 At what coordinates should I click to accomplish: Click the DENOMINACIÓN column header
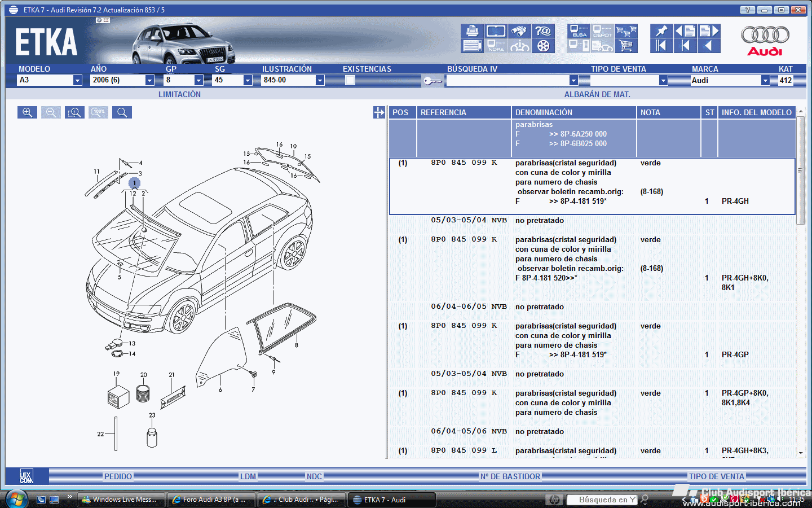[573, 112]
